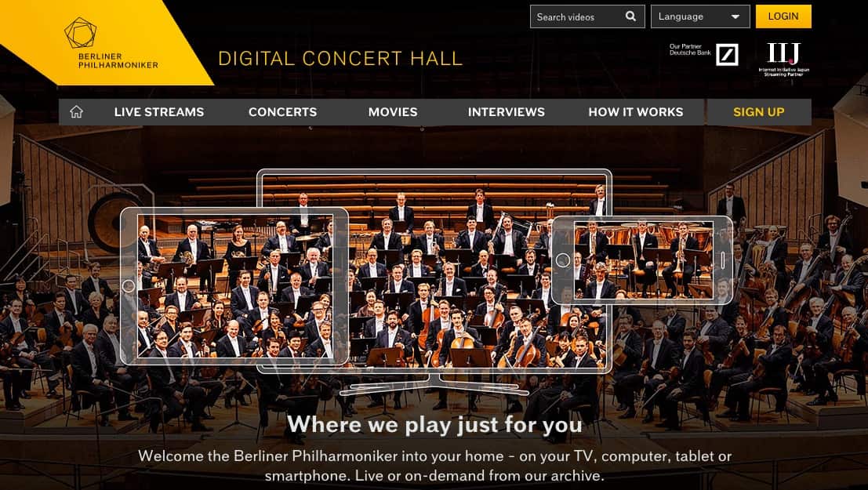View the HOW IT WORKS page

click(x=635, y=111)
